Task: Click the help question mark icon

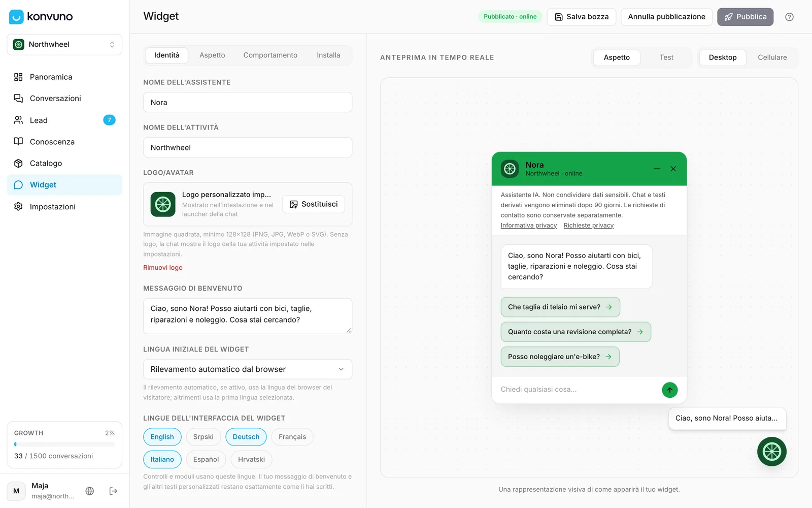Action: (x=789, y=17)
